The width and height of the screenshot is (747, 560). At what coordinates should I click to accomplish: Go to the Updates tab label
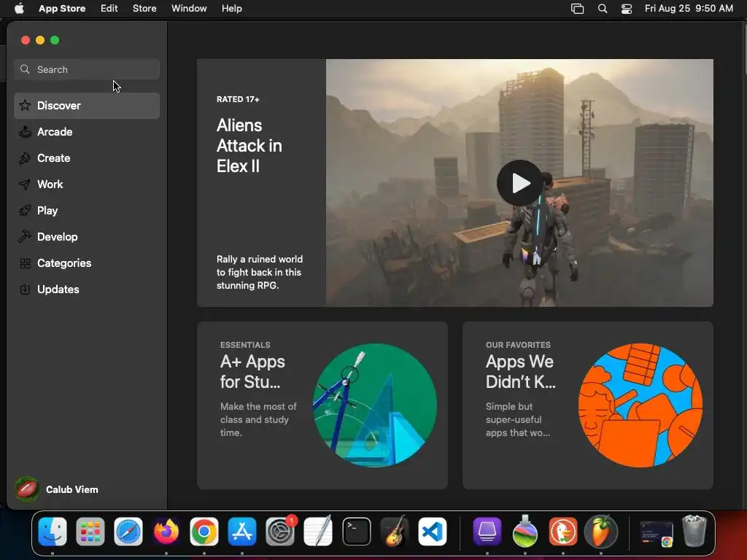pos(58,289)
